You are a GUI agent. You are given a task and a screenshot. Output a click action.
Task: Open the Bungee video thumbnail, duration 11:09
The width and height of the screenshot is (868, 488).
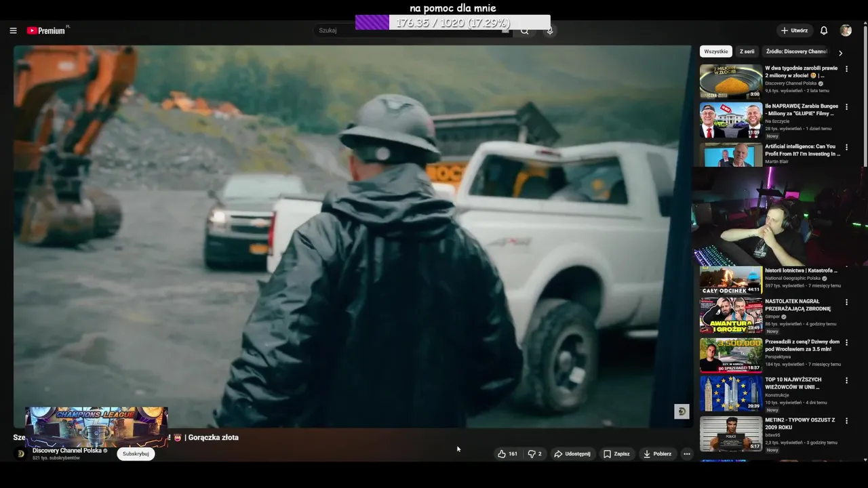[731, 120]
